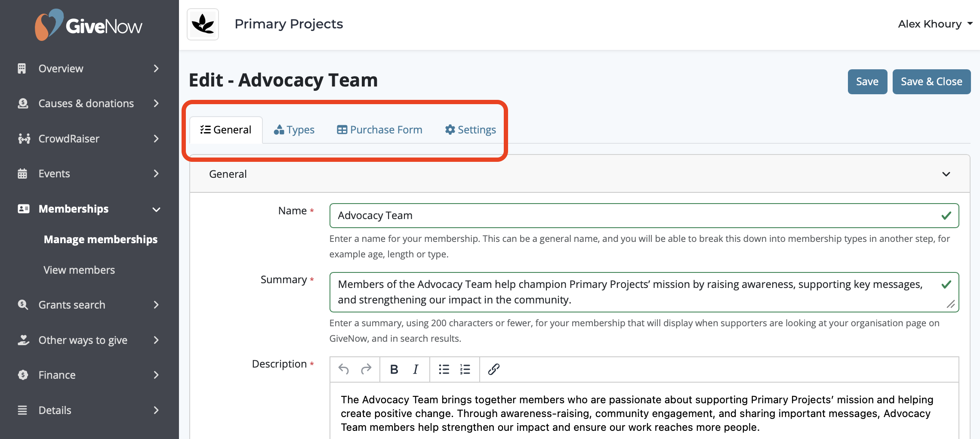Collapse the General section panel chevron
The width and height of the screenshot is (980, 439).
tap(946, 174)
